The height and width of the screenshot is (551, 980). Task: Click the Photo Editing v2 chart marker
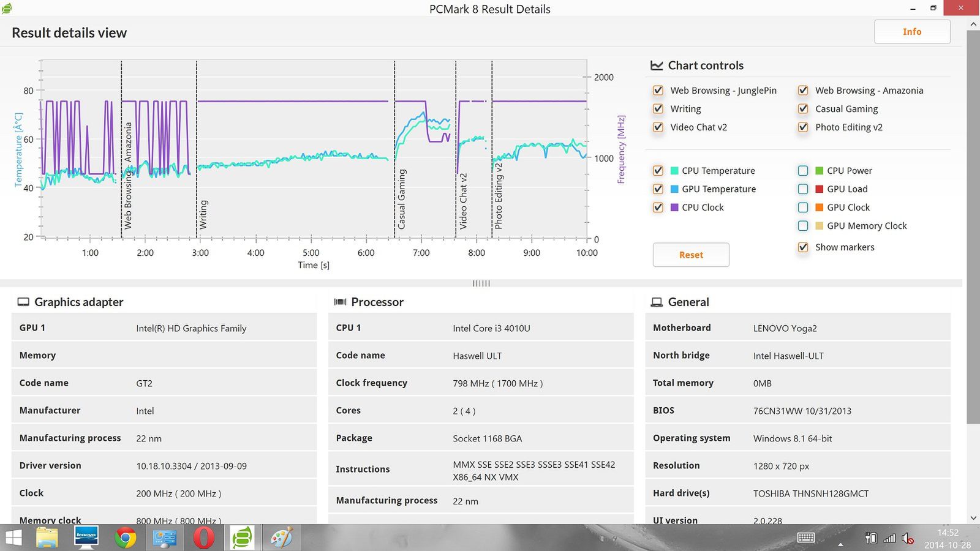[x=499, y=197]
